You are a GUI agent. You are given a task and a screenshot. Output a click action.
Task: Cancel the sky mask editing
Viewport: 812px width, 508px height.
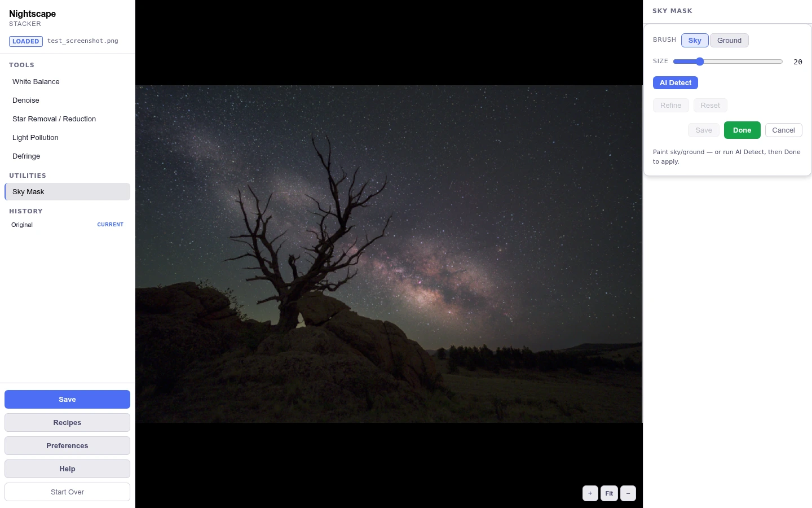(783, 130)
